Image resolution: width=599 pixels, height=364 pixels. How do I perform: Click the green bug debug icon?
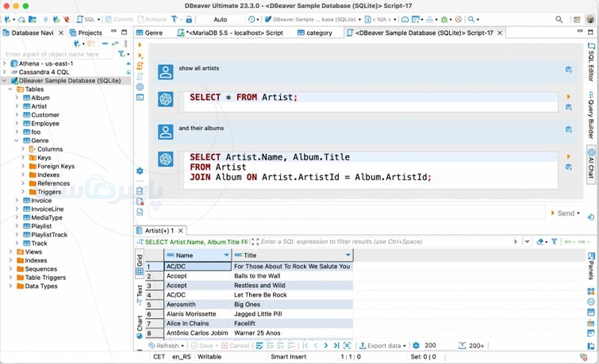pos(444,19)
